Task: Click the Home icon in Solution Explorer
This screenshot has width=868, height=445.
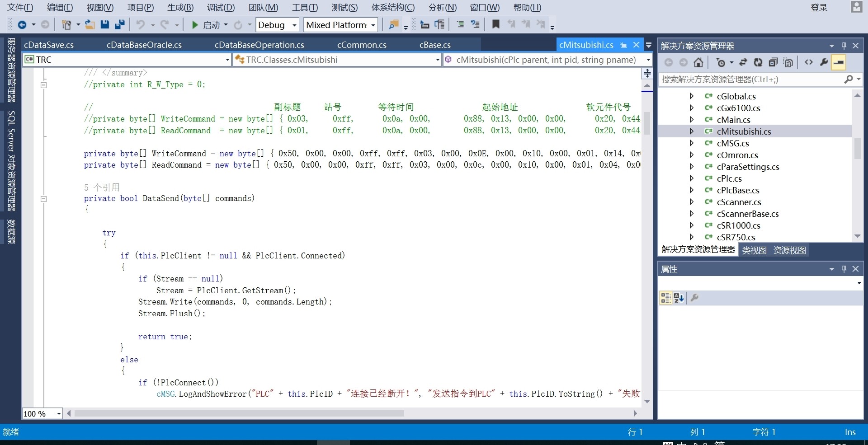Action: tap(698, 62)
